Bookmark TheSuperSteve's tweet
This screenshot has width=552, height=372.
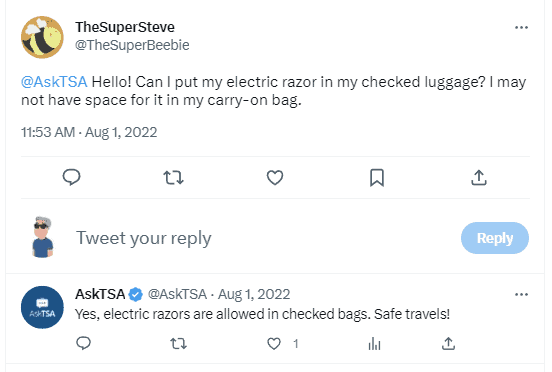(x=377, y=177)
